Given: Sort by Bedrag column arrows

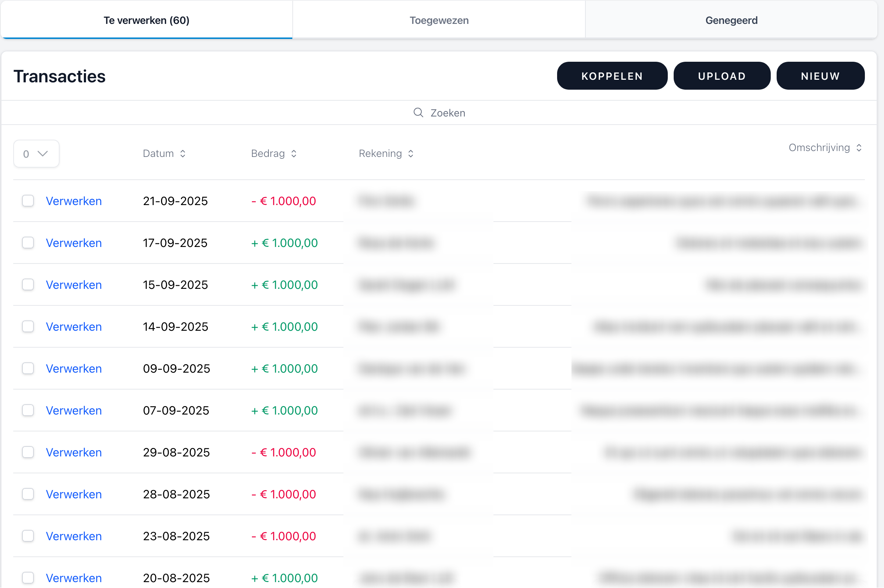Looking at the screenshot, I should click(x=294, y=154).
